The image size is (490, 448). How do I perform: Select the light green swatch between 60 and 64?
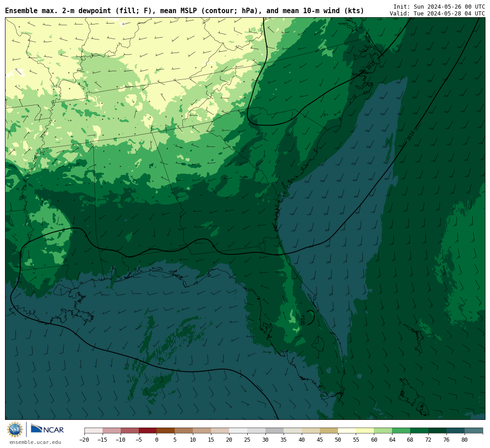pos(383,431)
